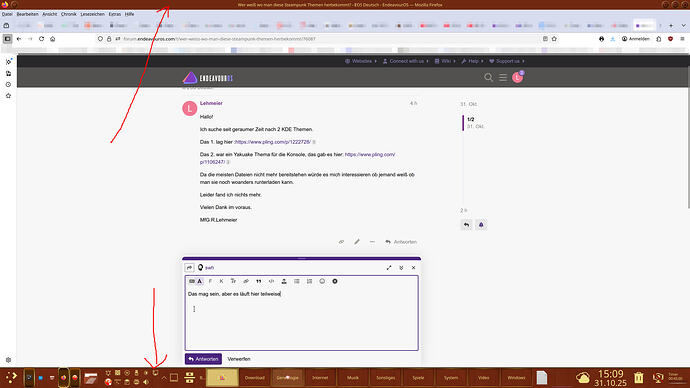Open the topic notification bell button
Viewport: 690px width, 388px height.
pyautogui.click(x=481, y=225)
